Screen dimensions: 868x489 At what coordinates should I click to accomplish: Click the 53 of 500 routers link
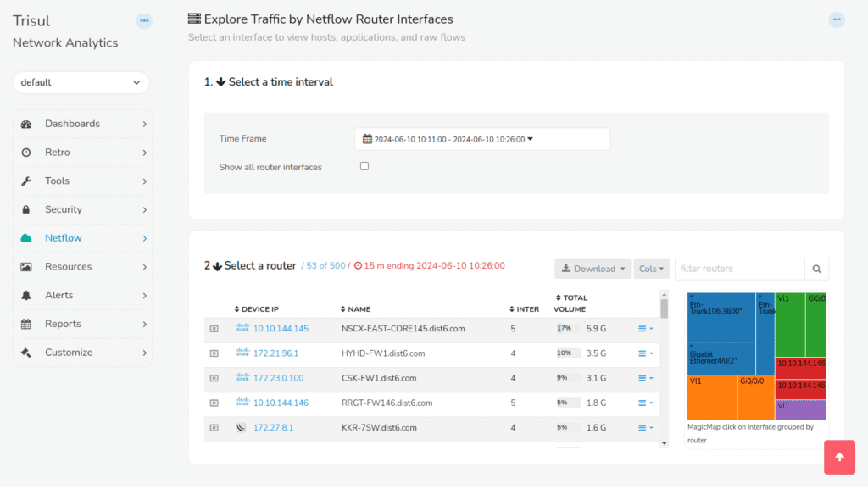(324, 265)
